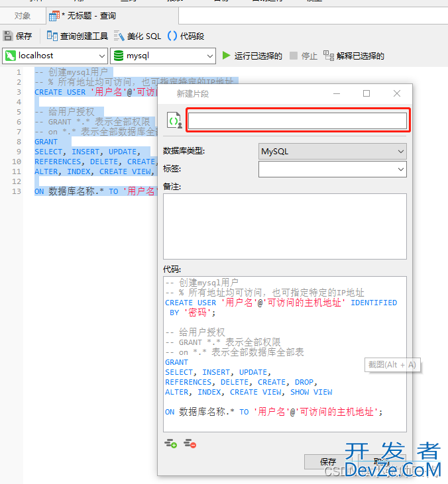Viewport: 448px width, 484px height.
Task: Click ALTER on editor line 11
Action: (46, 171)
